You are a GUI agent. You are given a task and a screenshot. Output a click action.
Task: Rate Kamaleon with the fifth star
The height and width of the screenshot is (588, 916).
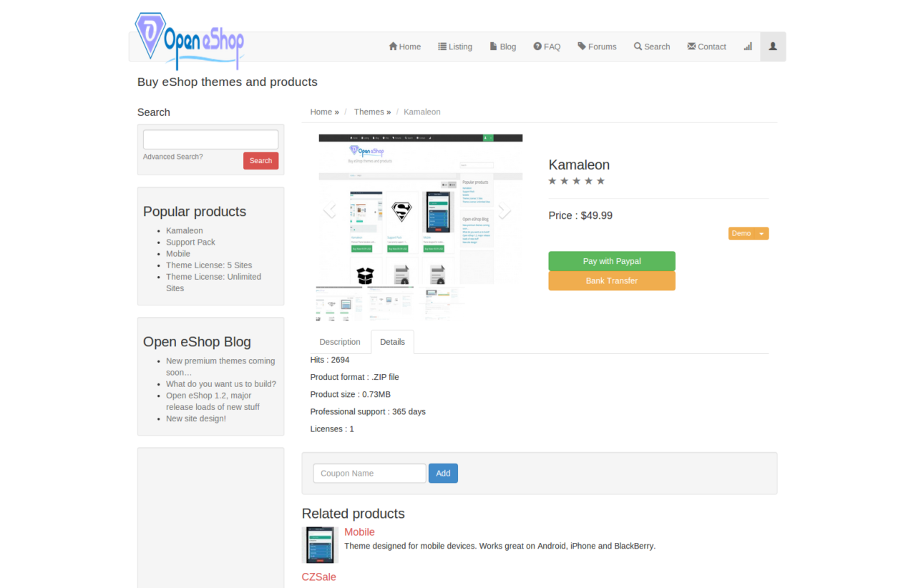(601, 181)
